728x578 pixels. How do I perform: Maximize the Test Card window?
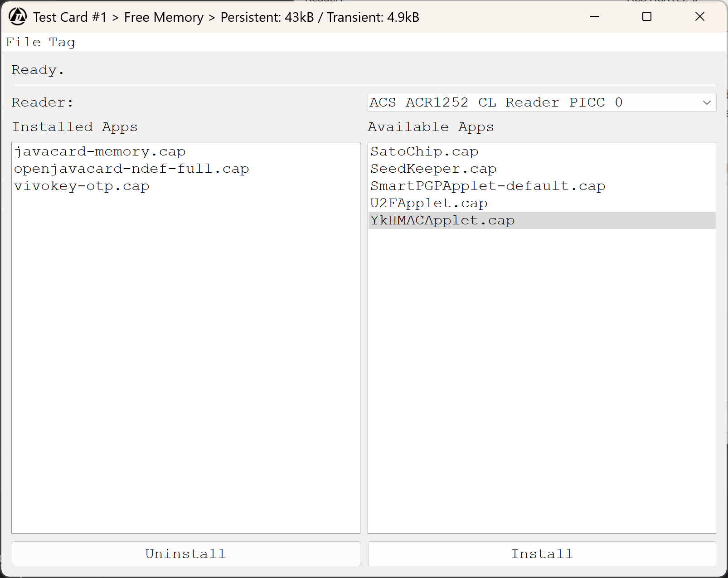647,17
